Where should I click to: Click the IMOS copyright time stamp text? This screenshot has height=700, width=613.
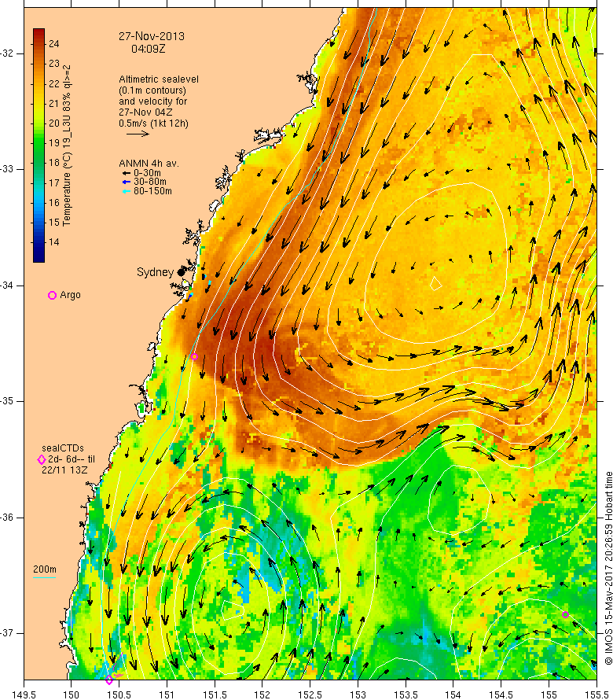(x=608, y=568)
